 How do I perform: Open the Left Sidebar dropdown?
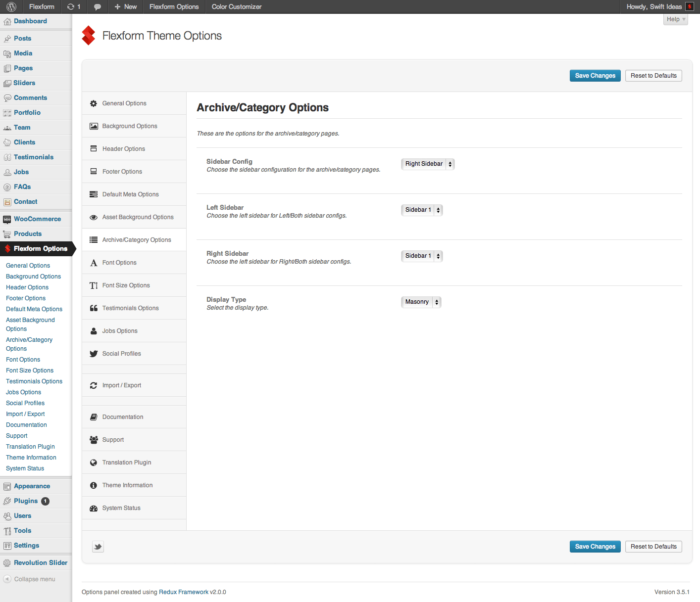click(x=422, y=210)
